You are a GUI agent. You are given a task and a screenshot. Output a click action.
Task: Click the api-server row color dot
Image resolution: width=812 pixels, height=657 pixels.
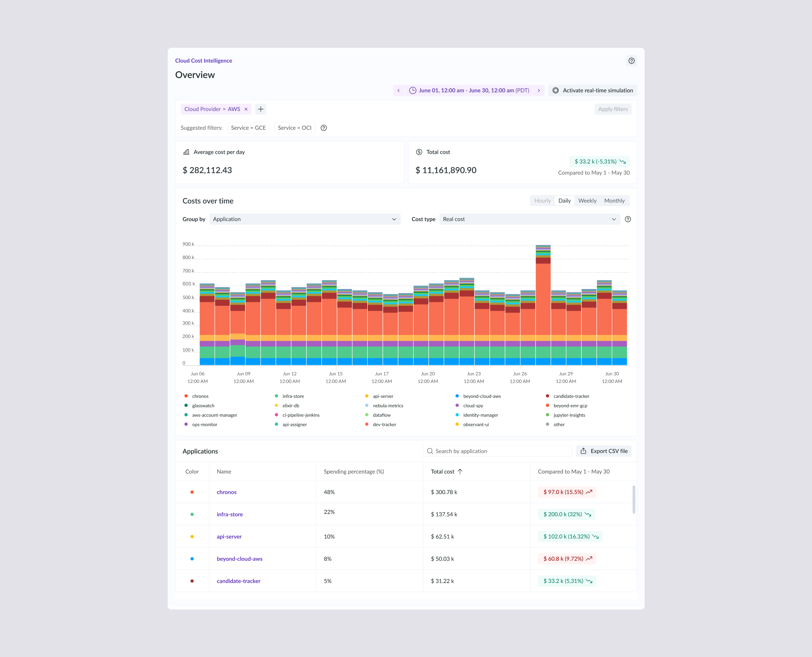pos(192,537)
